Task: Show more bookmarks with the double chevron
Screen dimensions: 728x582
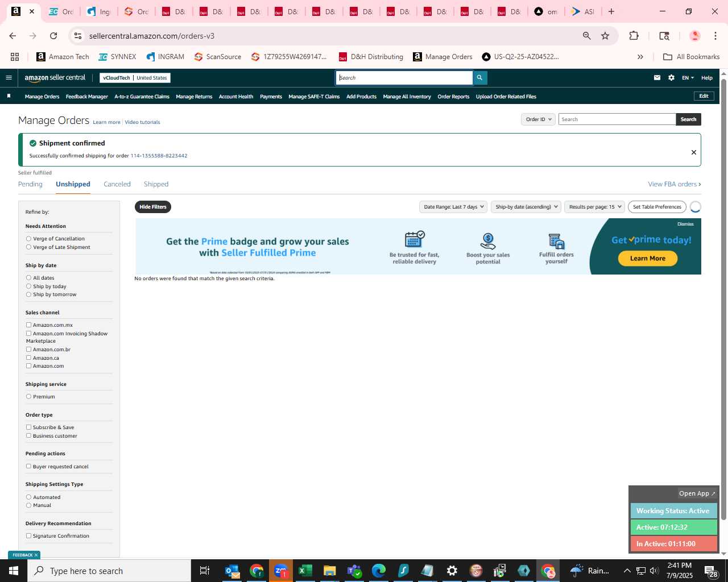Action: 640,57
